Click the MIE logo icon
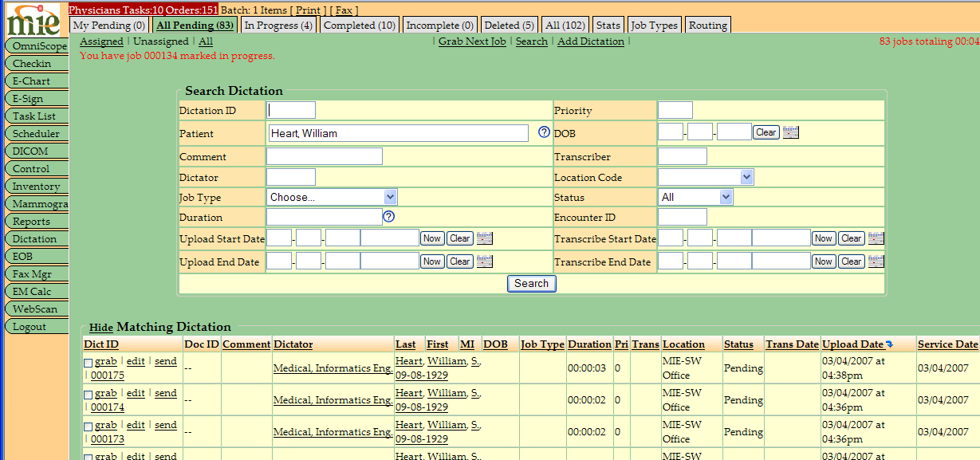This screenshot has height=460, width=980. click(x=33, y=19)
